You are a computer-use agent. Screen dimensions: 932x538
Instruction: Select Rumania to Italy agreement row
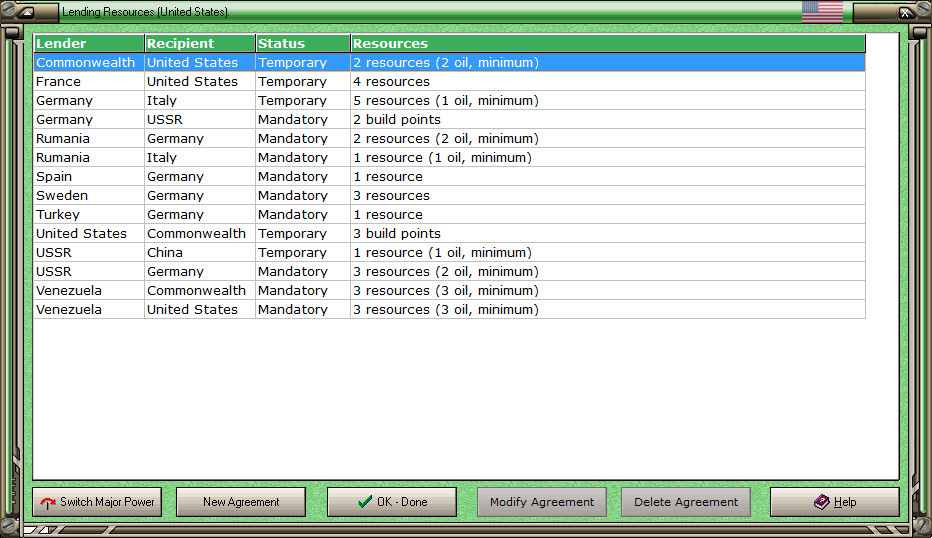pyautogui.click(x=449, y=158)
